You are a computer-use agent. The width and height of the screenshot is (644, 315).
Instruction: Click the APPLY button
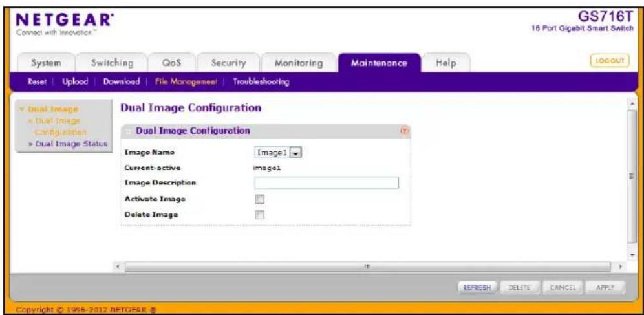(605, 288)
